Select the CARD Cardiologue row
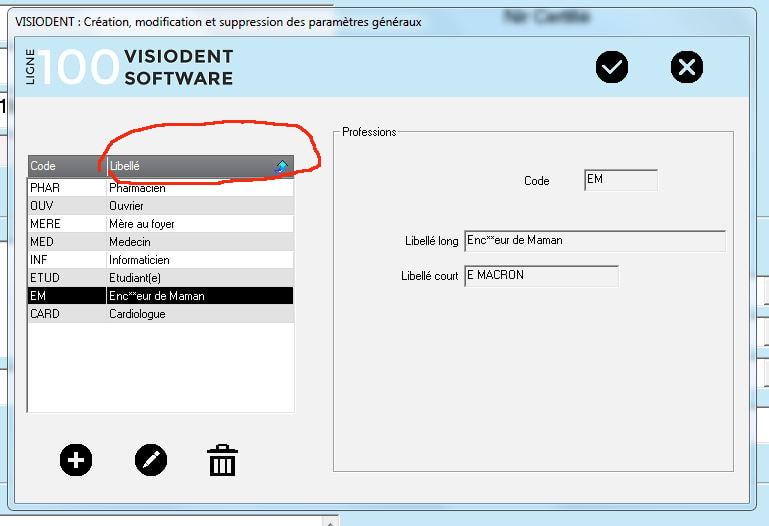 tap(160, 314)
